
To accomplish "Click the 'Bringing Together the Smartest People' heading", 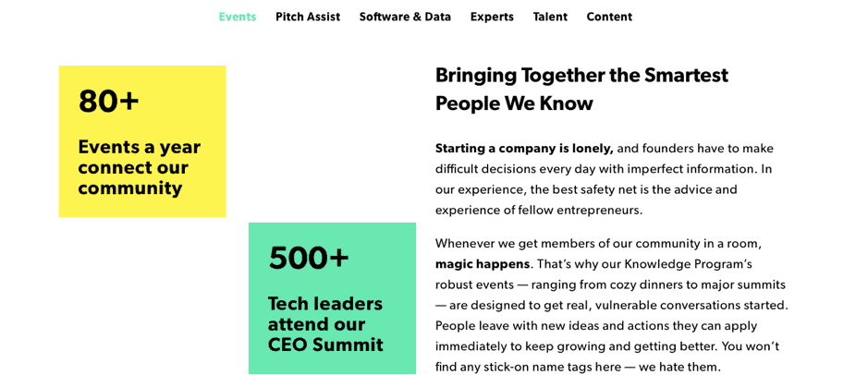I will (x=581, y=89).
